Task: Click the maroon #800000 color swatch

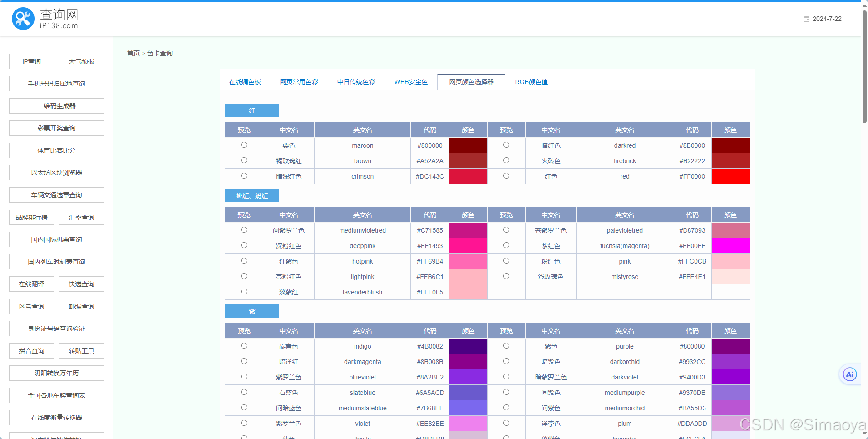Action: (468, 145)
